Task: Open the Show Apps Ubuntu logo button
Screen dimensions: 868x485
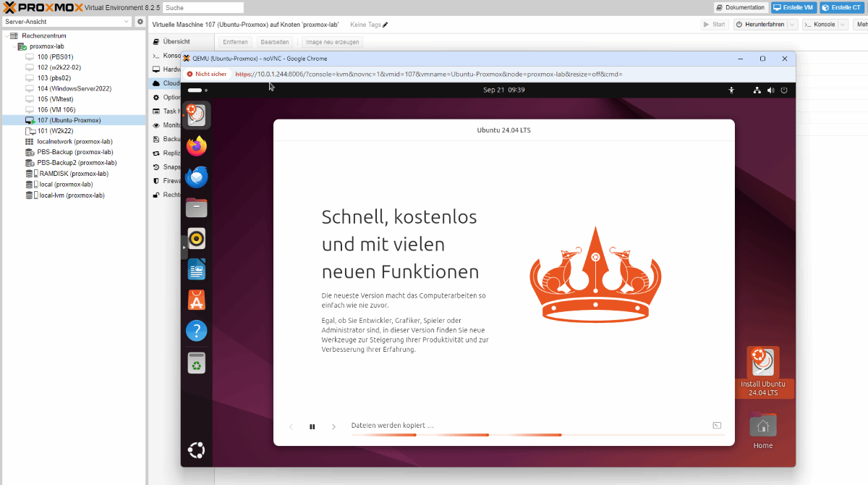Action: coord(196,450)
